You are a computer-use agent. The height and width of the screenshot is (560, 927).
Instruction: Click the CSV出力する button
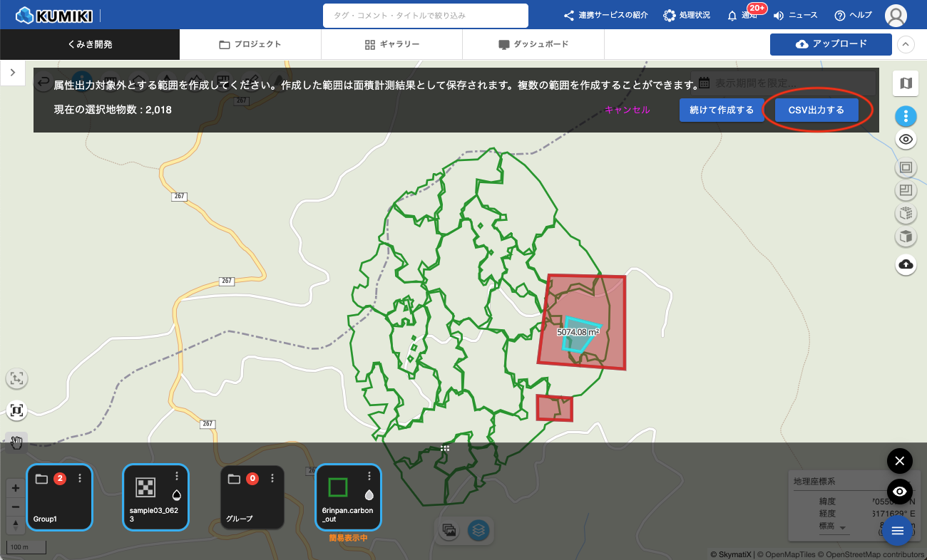[x=816, y=110]
